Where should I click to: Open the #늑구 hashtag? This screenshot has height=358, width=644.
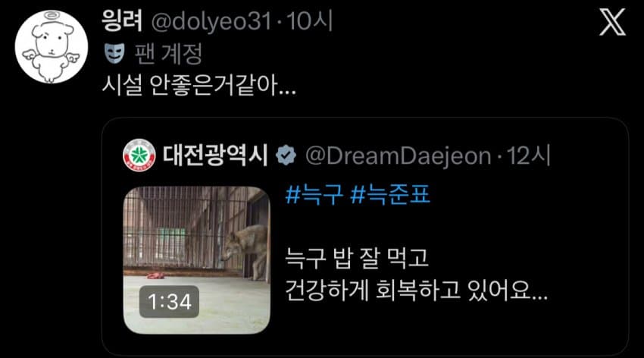[x=314, y=194]
